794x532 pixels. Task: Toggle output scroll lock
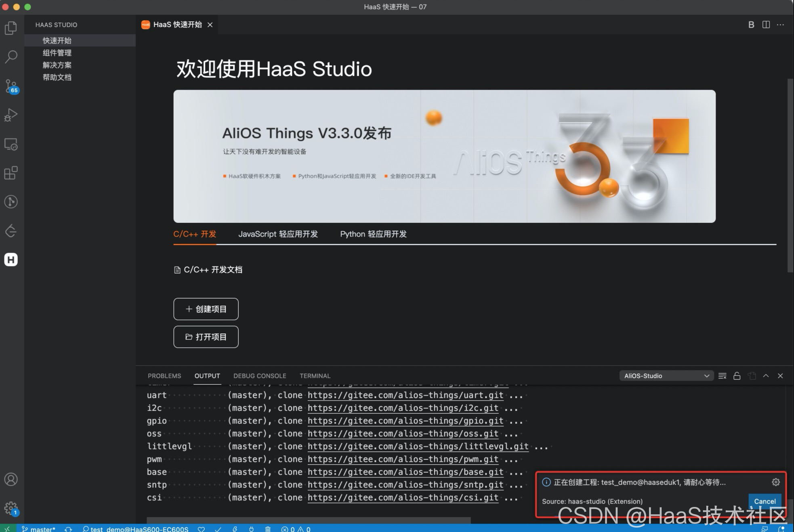tap(737, 376)
